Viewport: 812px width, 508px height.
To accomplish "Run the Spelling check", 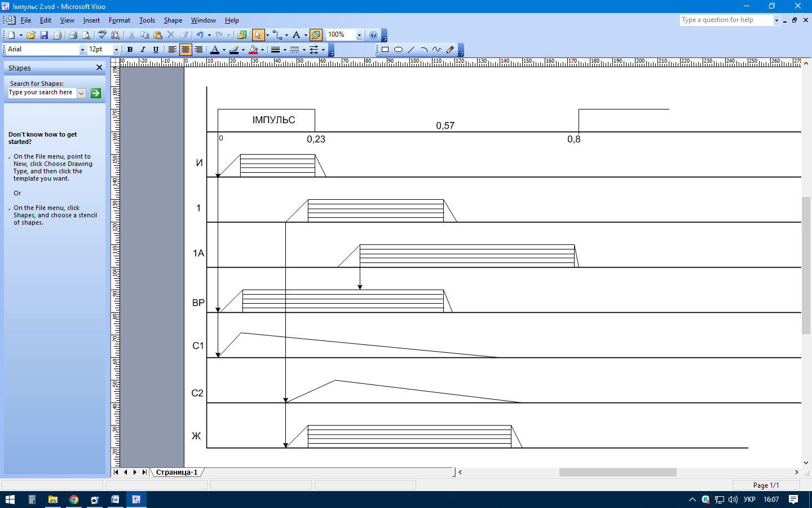I will click(x=102, y=35).
